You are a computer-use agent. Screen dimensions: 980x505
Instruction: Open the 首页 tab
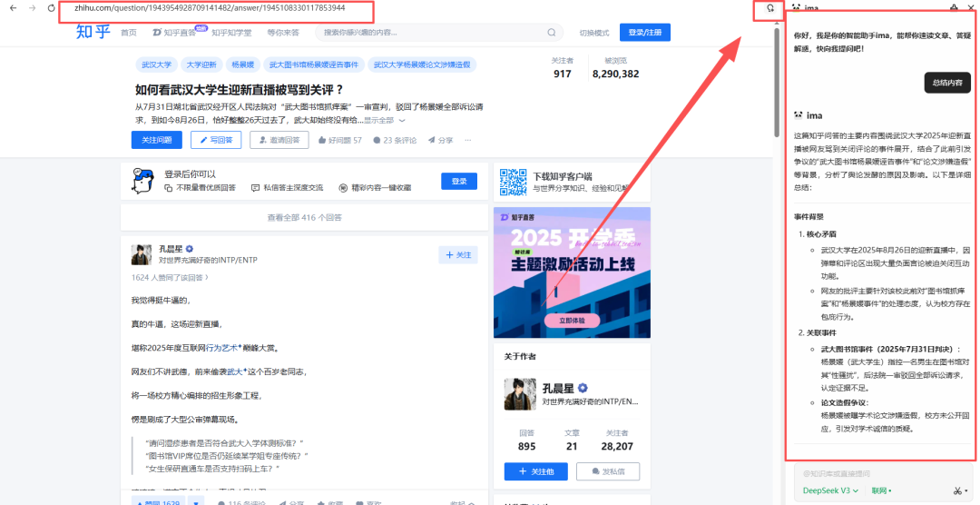click(x=129, y=33)
